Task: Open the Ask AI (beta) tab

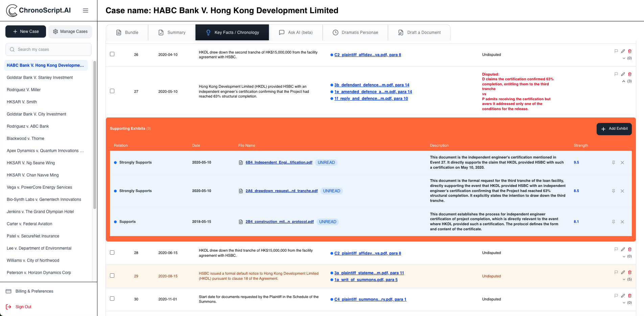Action: 296,33
